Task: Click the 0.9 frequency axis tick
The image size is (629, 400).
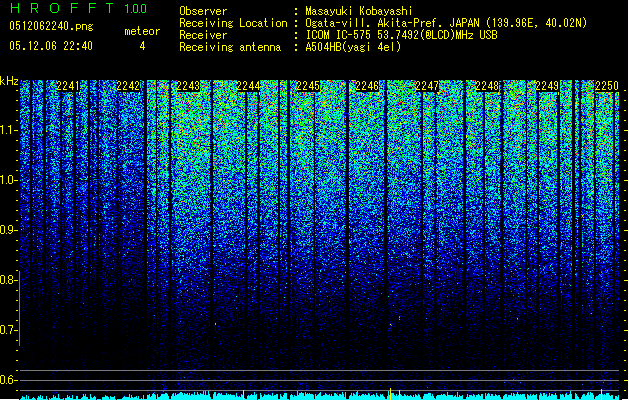Action: (9, 230)
